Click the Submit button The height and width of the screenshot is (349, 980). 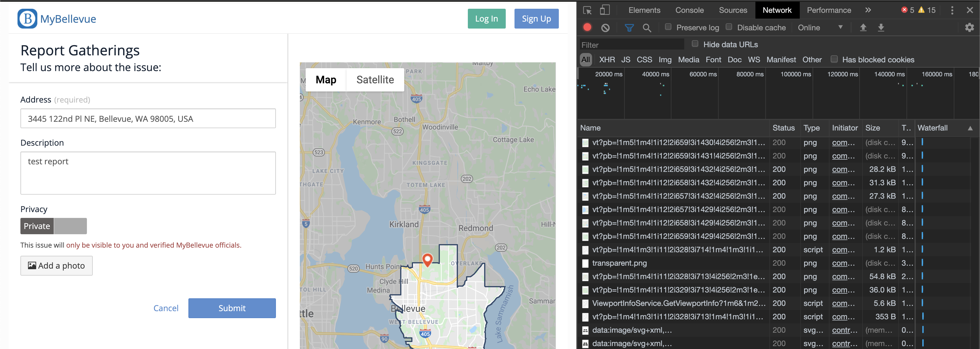(x=232, y=308)
